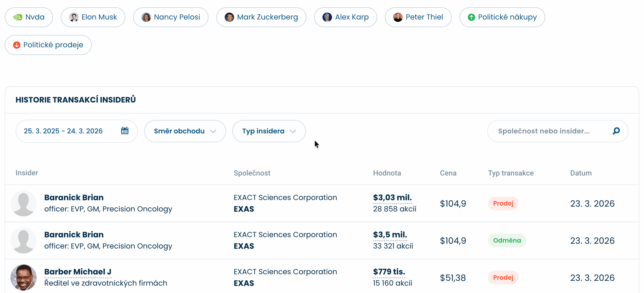Select the Alex Karp filter chip
This screenshot has height=293, width=644.
345,17
